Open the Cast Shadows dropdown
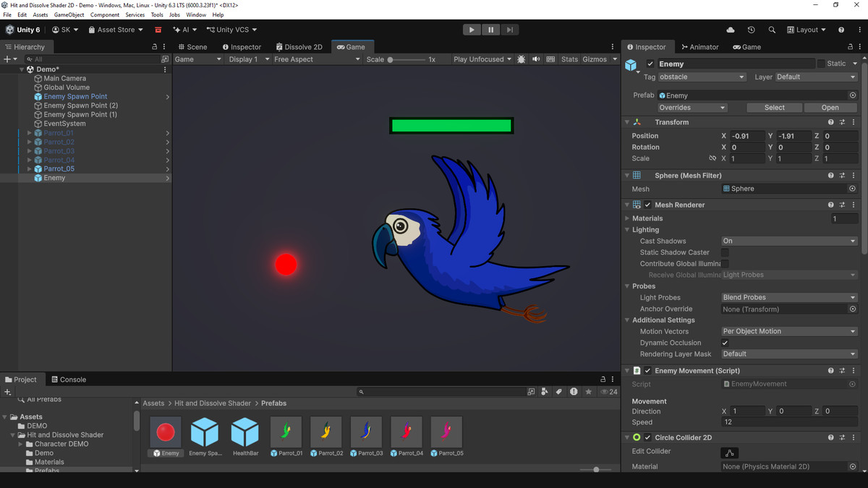 tap(789, 241)
